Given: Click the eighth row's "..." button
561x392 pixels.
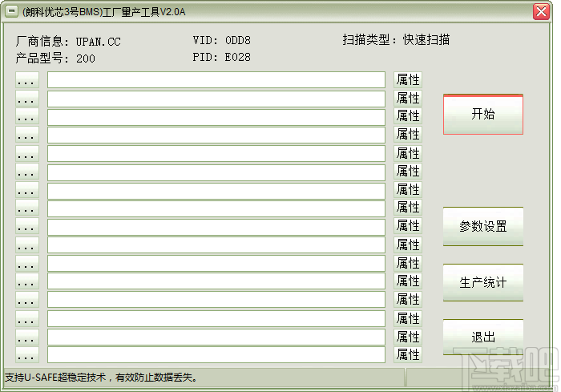Looking at the screenshot, I should click(27, 208).
